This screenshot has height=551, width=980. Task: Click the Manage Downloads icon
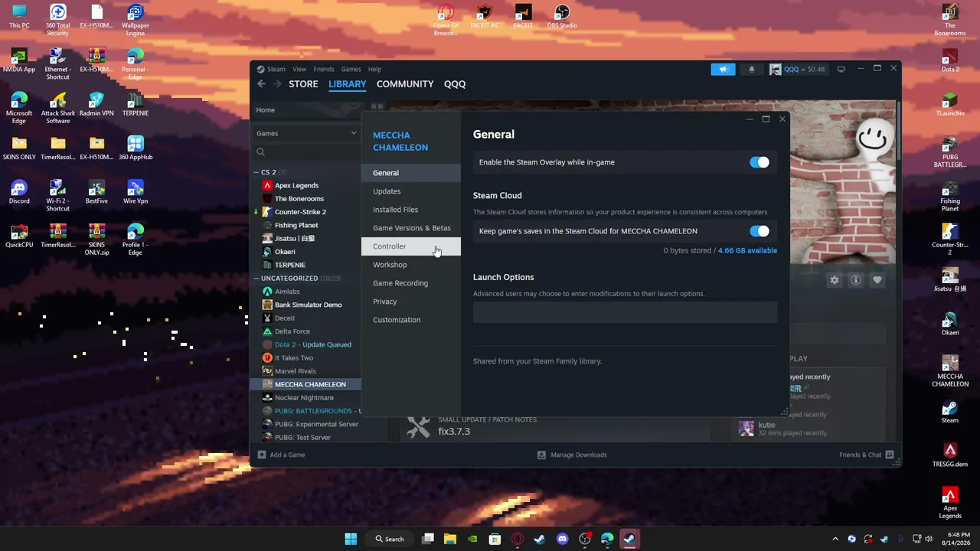point(541,455)
